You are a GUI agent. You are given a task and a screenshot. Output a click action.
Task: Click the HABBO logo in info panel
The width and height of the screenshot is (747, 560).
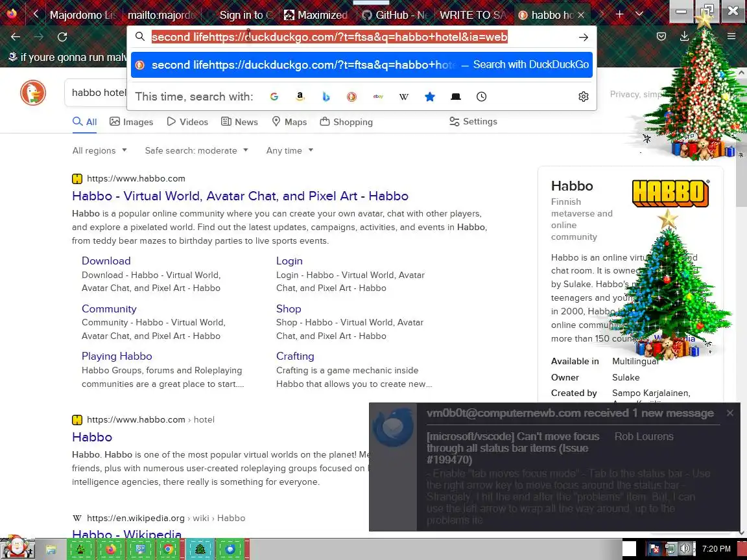click(670, 193)
